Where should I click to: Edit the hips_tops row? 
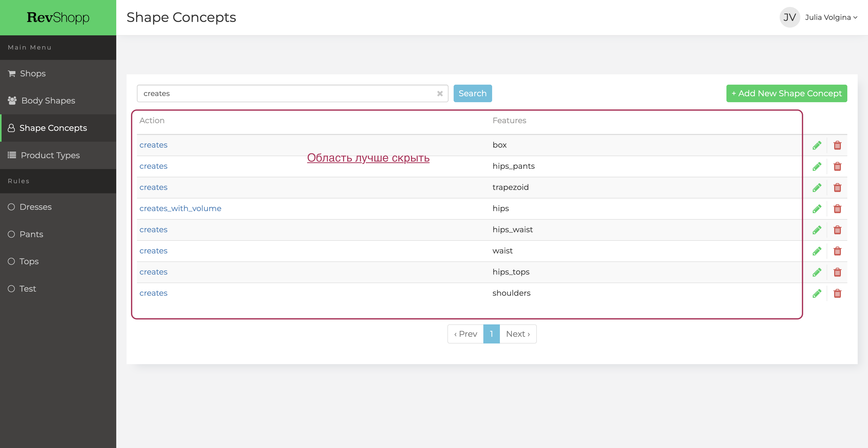click(817, 272)
